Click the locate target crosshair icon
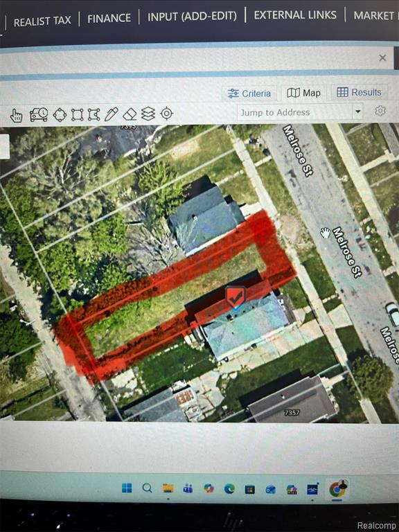This screenshot has width=399, height=532. pyautogui.click(x=166, y=114)
